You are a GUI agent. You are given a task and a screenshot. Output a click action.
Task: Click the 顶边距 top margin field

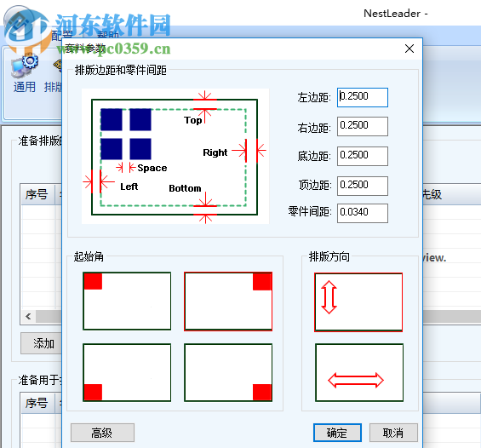(x=363, y=186)
